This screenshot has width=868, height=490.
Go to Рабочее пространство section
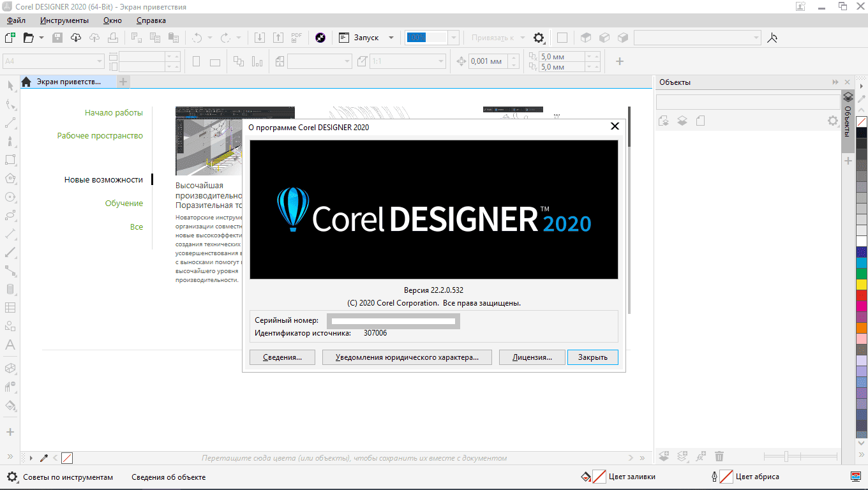pos(100,135)
